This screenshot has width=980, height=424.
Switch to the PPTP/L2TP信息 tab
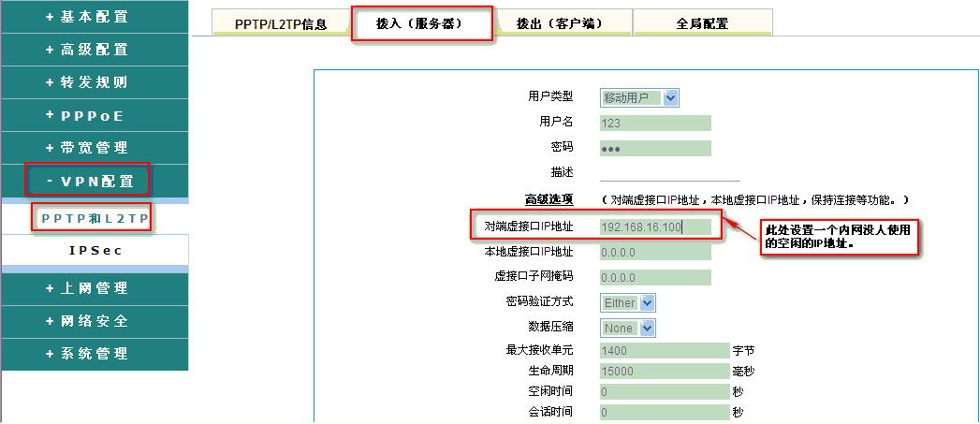(280, 23)
